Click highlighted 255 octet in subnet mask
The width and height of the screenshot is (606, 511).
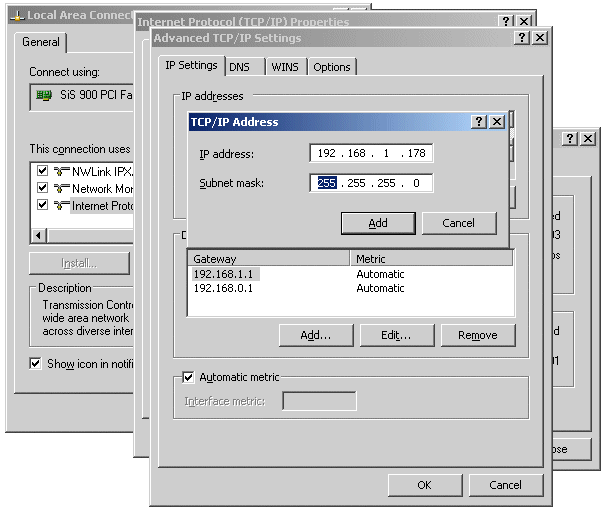tap(327, 183)
